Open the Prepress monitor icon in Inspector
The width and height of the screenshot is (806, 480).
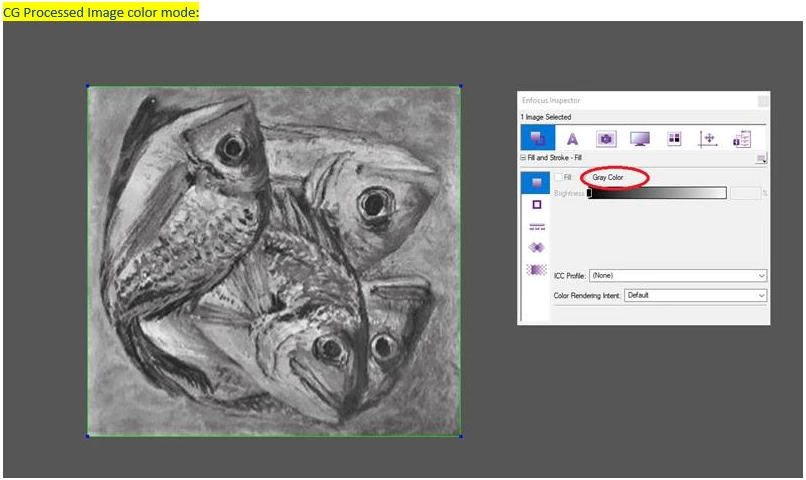640,139
